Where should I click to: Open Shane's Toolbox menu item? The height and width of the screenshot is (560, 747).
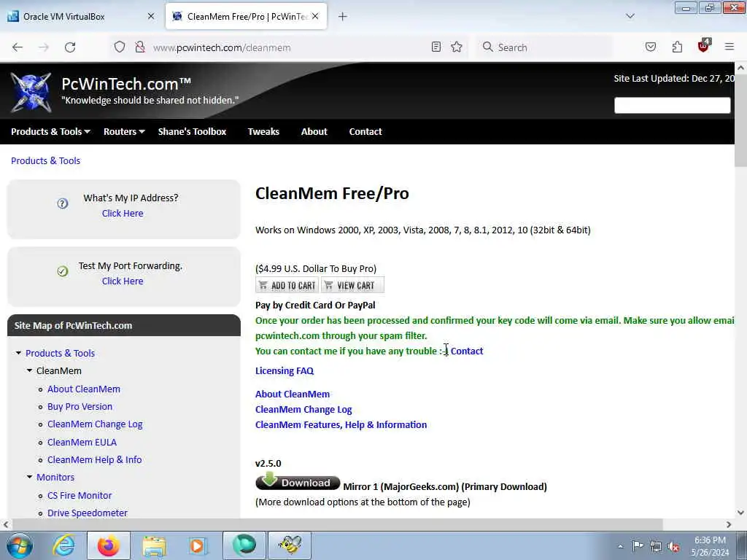(x=192, y=131)
